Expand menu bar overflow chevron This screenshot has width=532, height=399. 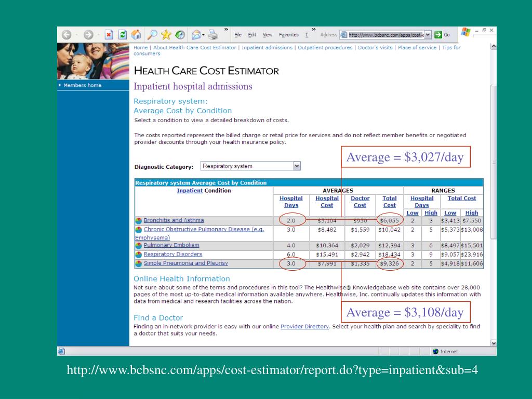[x=314, y=30]
